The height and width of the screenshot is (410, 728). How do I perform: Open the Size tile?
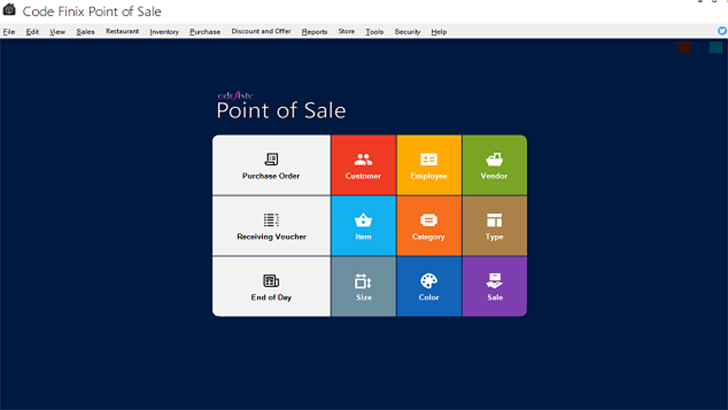coord(363,287)
